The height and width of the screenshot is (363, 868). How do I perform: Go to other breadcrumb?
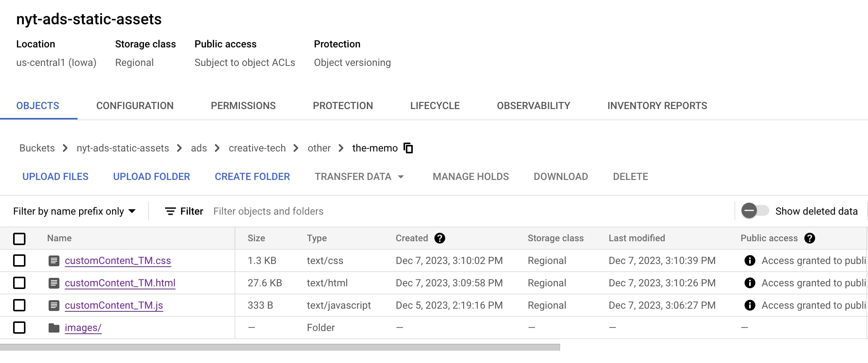[319, 148]
